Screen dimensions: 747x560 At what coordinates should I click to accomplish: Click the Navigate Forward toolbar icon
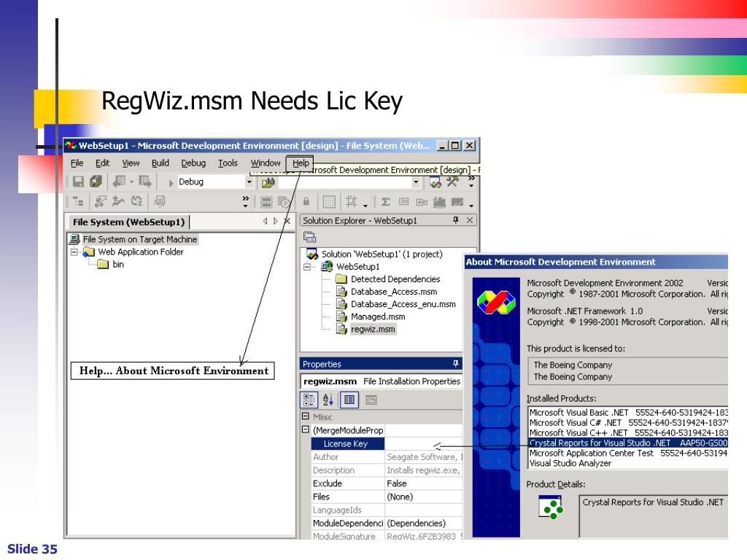pyautogui.click(x=145, y=182)
